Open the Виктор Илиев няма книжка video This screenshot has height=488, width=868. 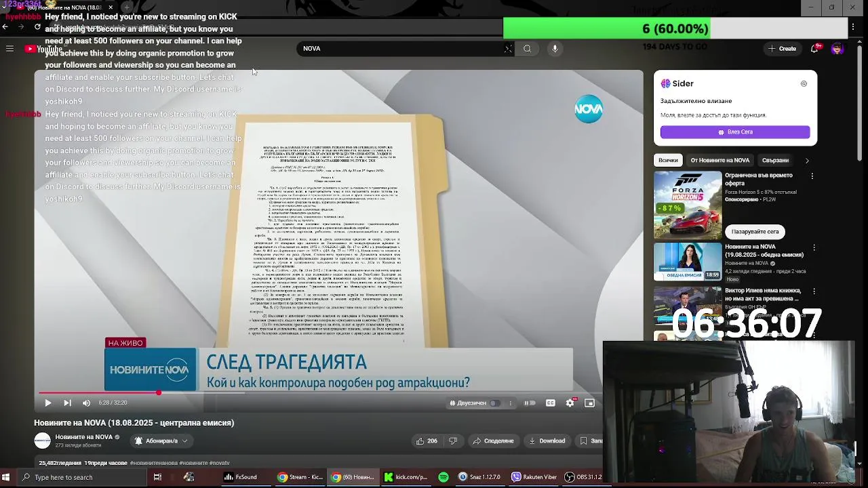(762, 295)
